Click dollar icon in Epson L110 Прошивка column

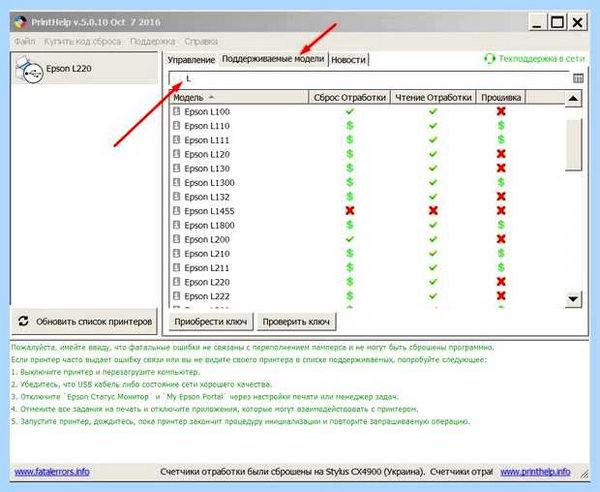point(501,125)
